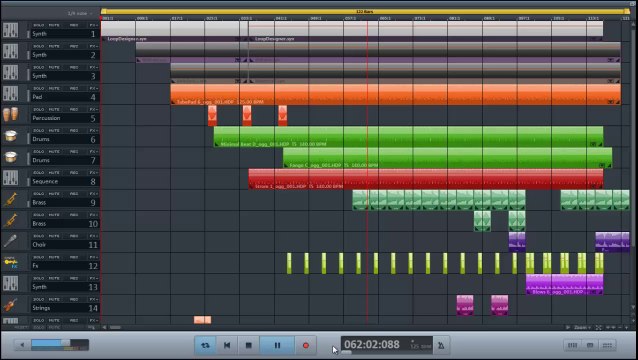The image size is (638, 360).
Task: Click the 'Percussion' track name
Action: (46, 118)
